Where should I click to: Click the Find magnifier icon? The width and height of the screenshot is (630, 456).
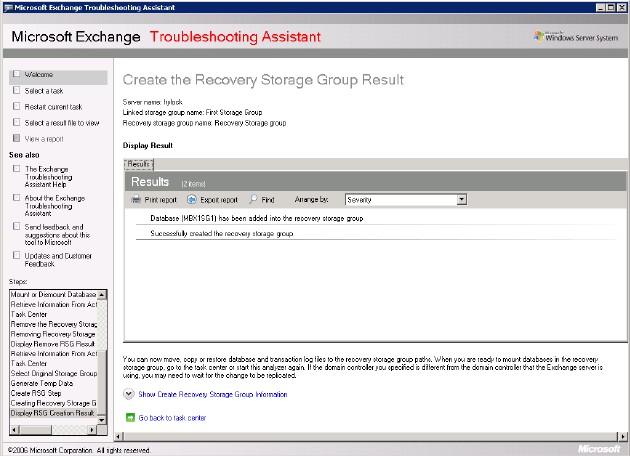(x=253, y=199)
